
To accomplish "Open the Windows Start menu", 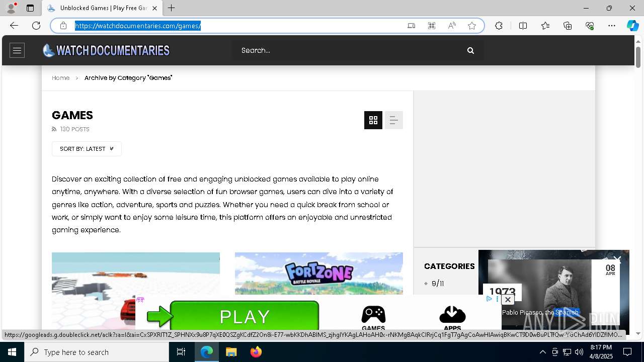I will (x=12, y=352).
